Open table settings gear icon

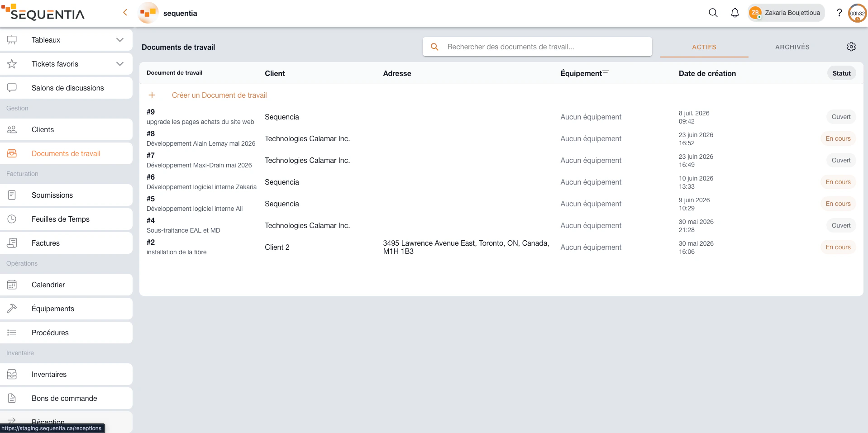pos(851,47)
